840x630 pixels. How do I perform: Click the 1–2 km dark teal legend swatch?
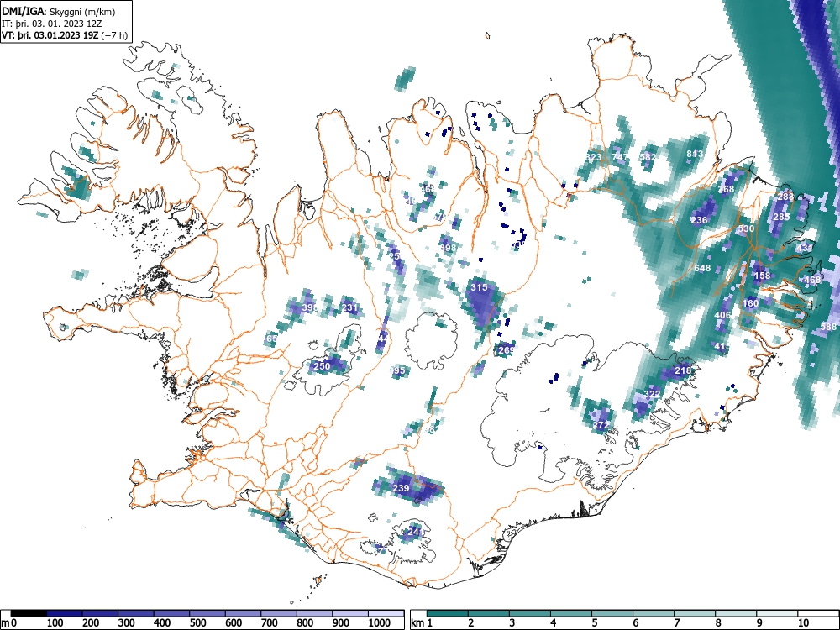coord(448,613)
